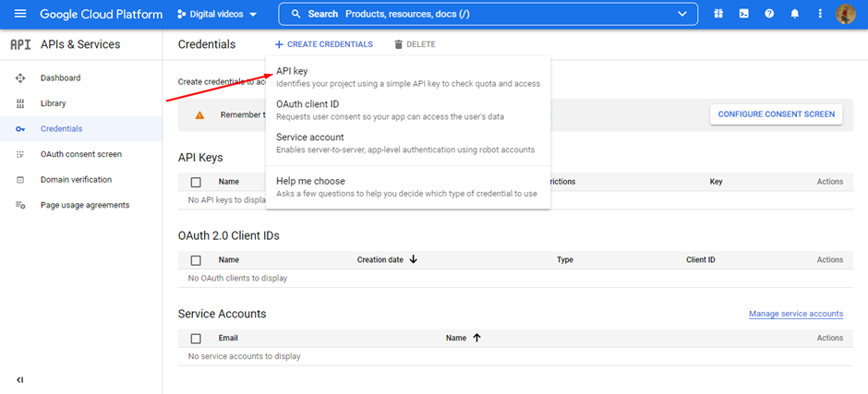Activate Cloud Shell terminal icon
The height and width of the screenshot is (394, 868).
(x=744, y=14)
